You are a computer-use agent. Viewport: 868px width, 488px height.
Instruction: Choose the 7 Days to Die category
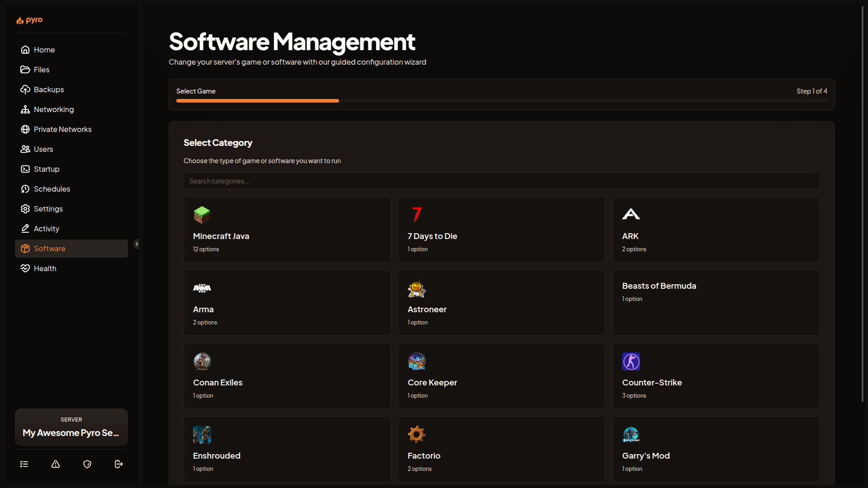(x=501, y=230)
